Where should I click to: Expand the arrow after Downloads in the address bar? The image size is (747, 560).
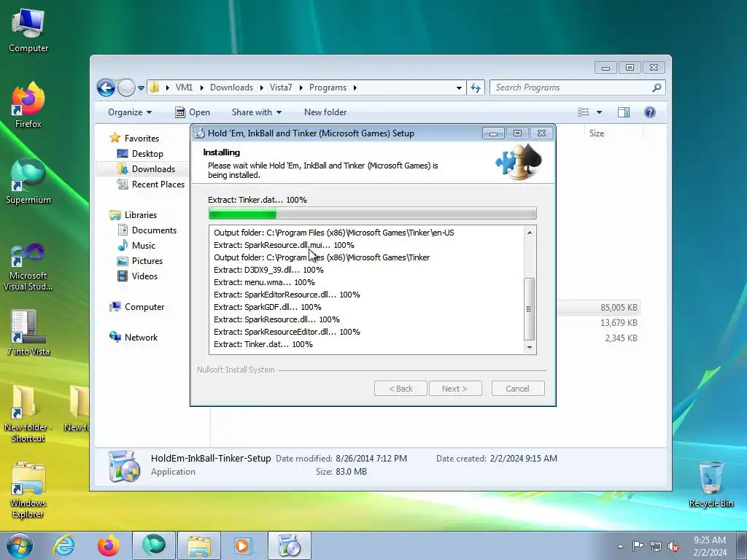coord(262,87)
